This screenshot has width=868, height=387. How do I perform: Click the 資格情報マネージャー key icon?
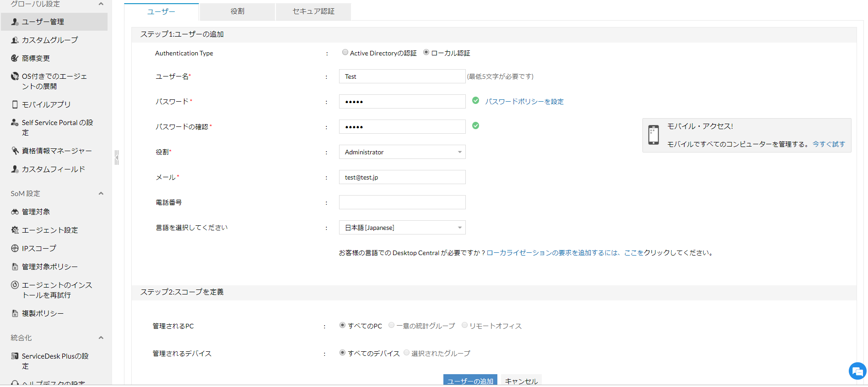coord(15,151)
